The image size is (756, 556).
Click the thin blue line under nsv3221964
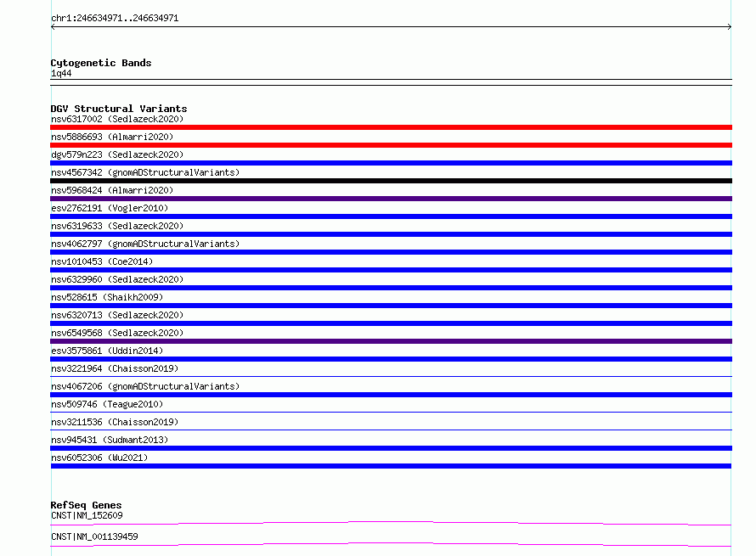point(391,376)
